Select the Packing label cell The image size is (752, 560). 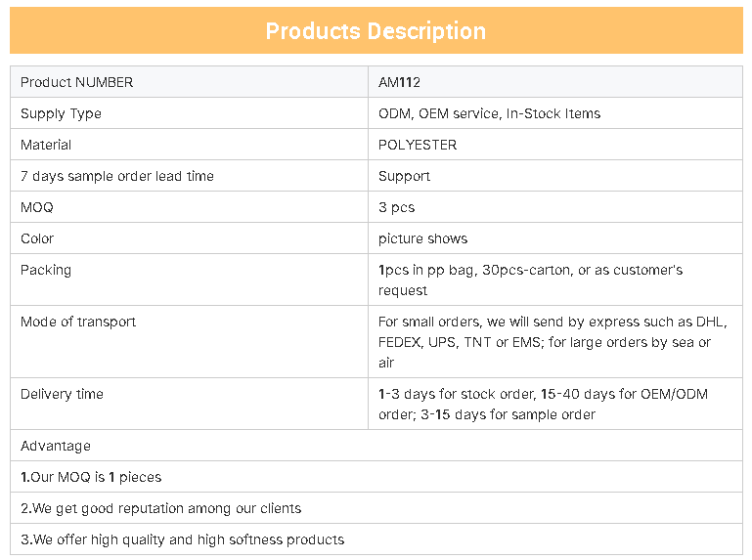tap(189, 280)
